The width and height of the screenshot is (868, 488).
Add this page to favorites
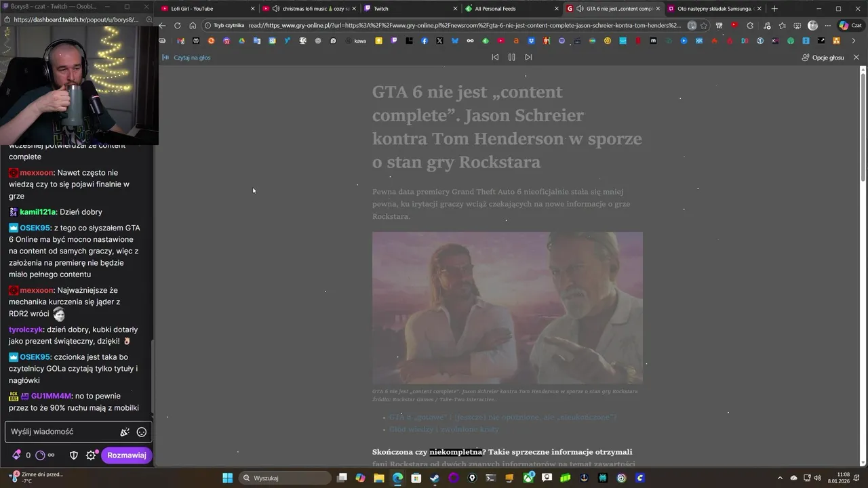coord(705,26)
